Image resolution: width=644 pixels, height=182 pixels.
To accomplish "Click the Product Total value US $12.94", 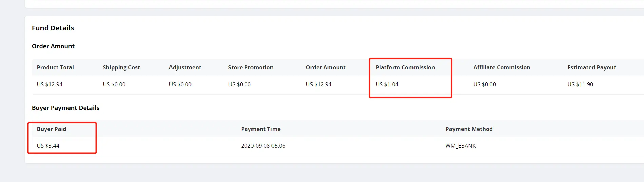I will pyautogui.click(x=49, y=84).
